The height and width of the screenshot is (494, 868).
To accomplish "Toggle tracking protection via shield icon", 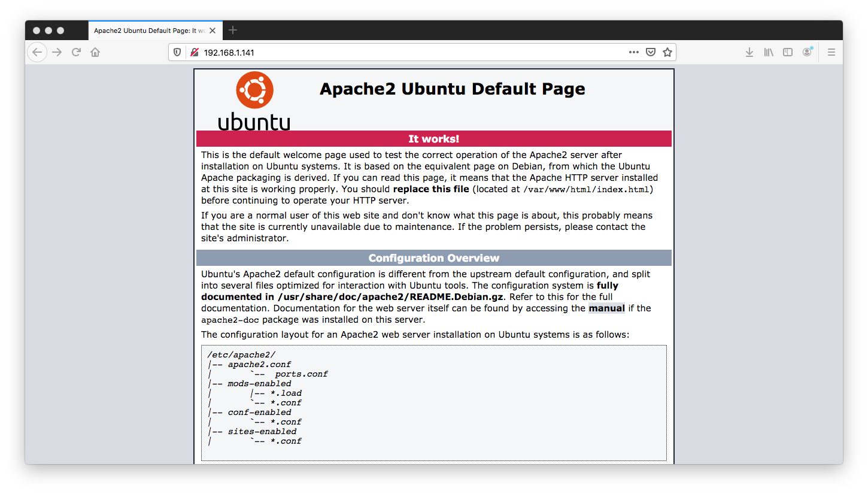I will click(x=177, y=52).
